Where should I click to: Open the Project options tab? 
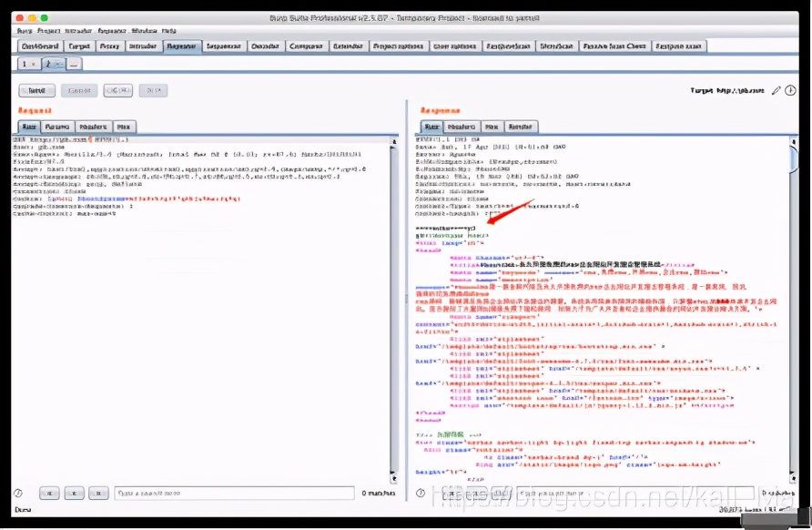pyautogui.click(x=398, y=46)
